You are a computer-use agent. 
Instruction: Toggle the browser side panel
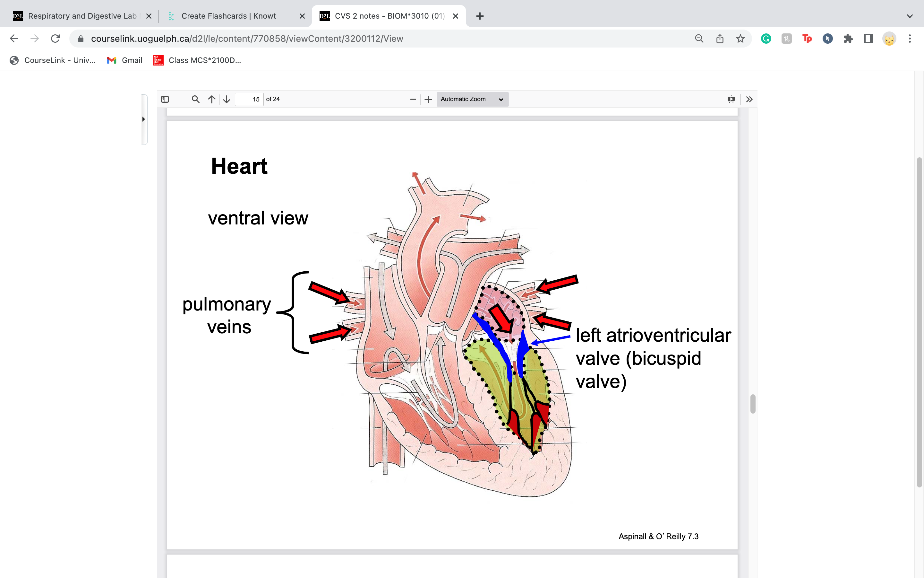click(868, 39)
